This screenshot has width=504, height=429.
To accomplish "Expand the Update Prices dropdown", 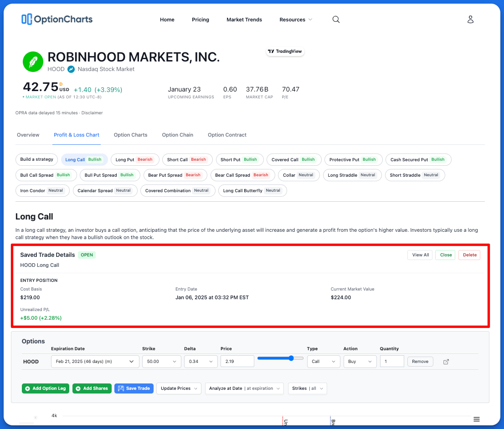I will [x=179, y=388].
